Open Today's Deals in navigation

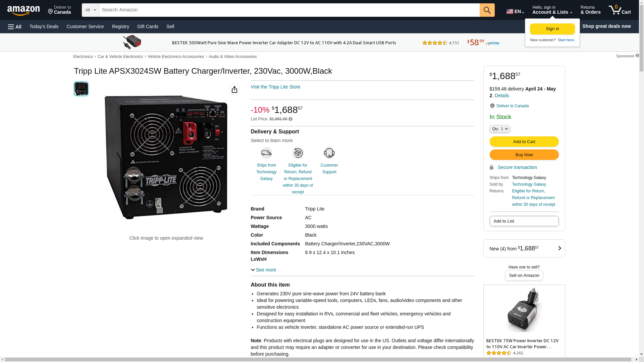(x=44, y=26)
